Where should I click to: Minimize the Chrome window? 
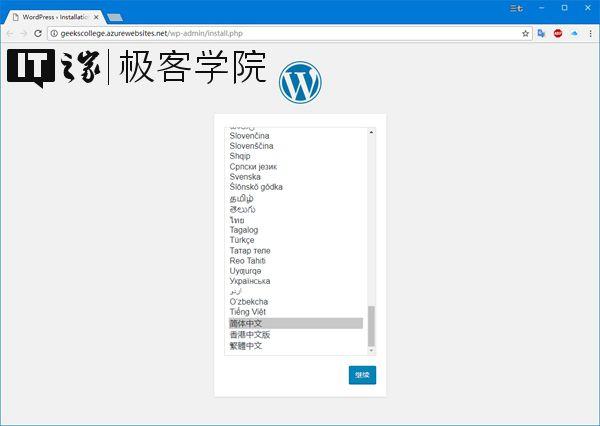[x=541, y=8]
